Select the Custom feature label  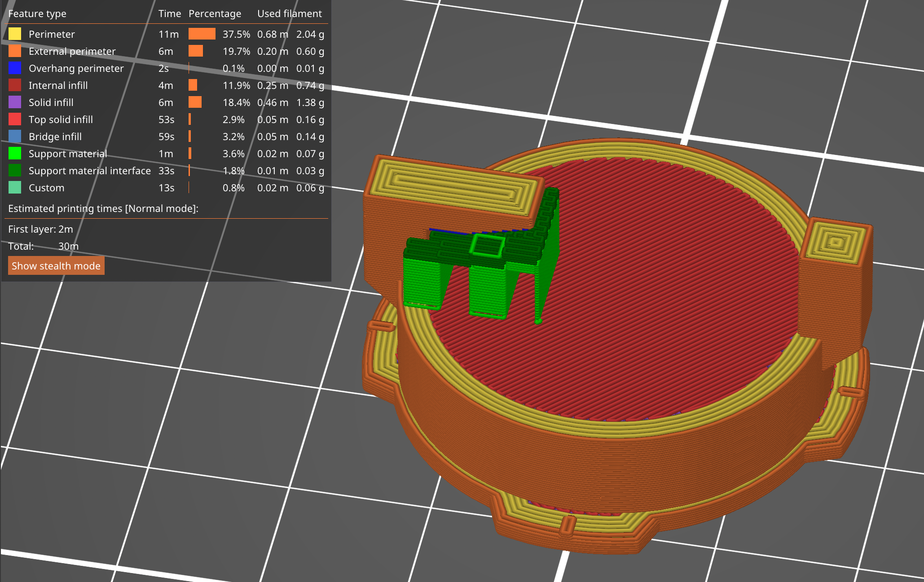47,188
